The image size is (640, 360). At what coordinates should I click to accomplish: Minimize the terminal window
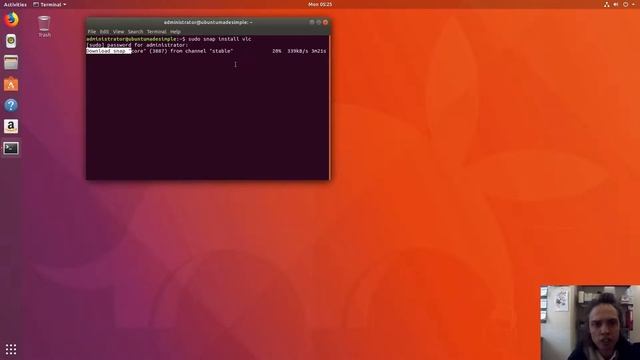312,22
